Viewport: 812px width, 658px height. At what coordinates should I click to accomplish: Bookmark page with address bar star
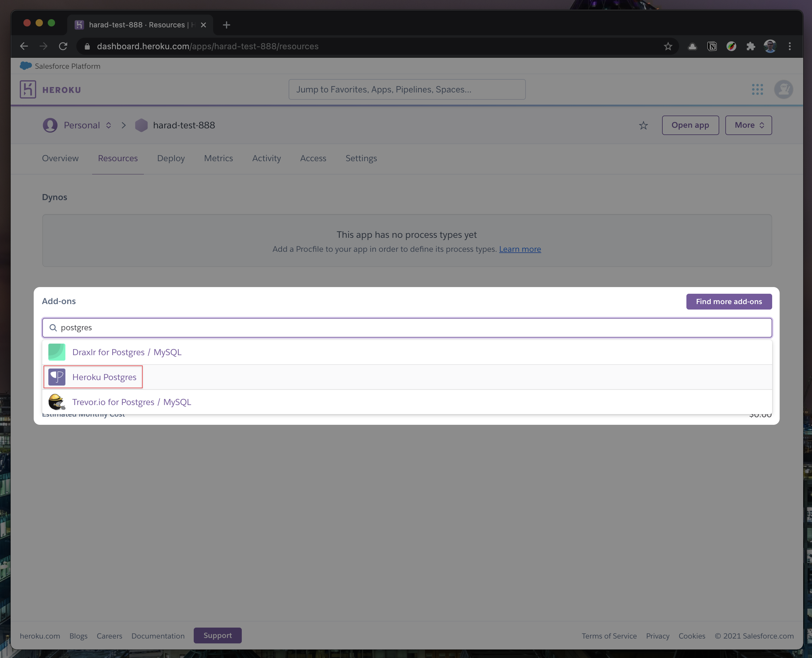click(x=668, y=46)
